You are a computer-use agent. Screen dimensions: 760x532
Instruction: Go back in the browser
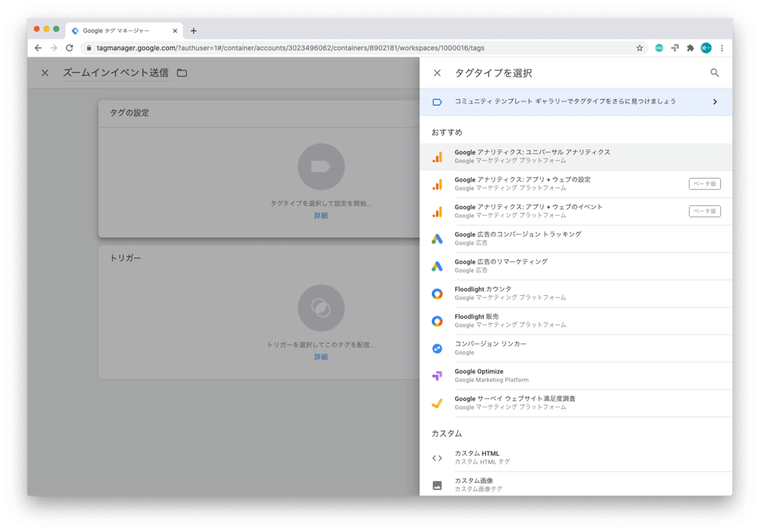[38, 48]
